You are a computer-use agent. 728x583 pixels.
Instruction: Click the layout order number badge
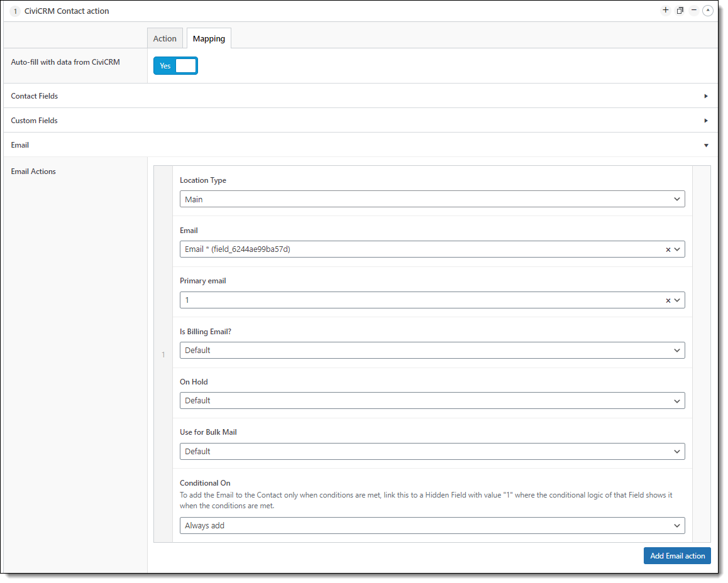coord(15,11)
